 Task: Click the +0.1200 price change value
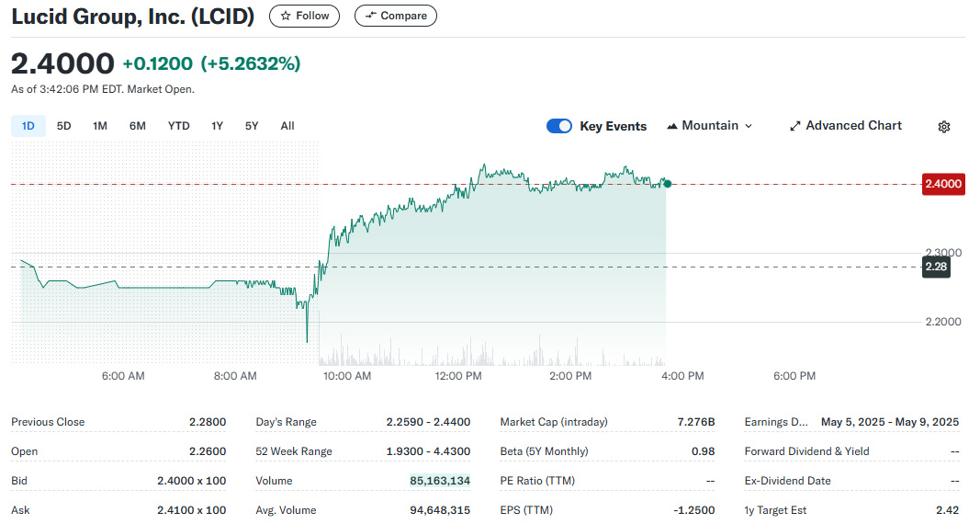pos(157,63)
